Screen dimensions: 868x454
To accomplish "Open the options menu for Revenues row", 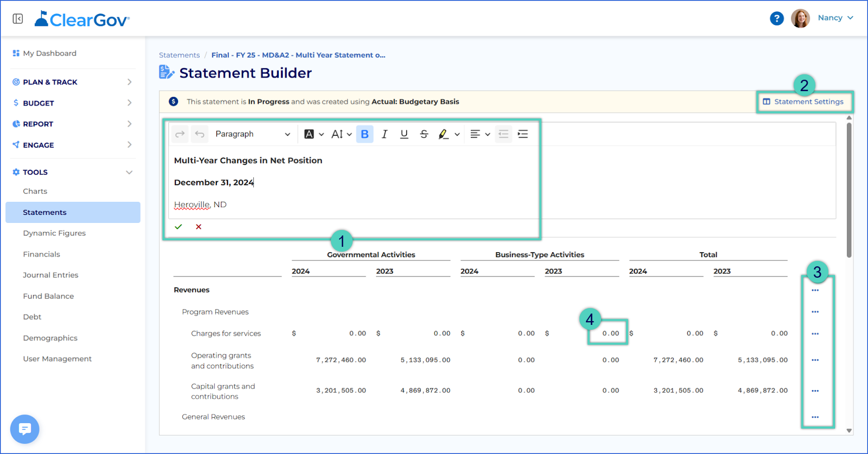I will point(815,290).
